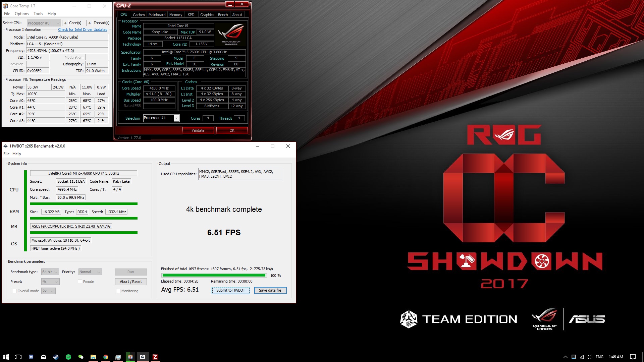Open the Wi-Fi network tray icon
The width and height of the screenshot is (644, 362).
pos(582,357)
